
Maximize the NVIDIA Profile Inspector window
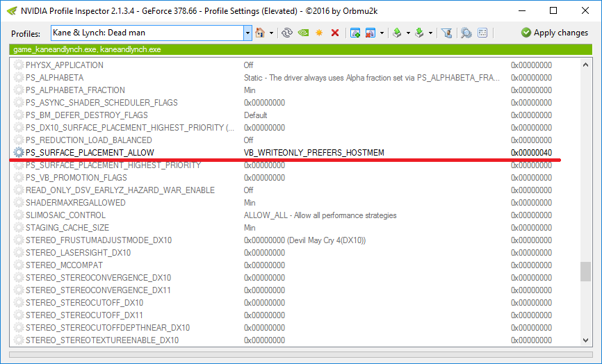coord(553,10)
